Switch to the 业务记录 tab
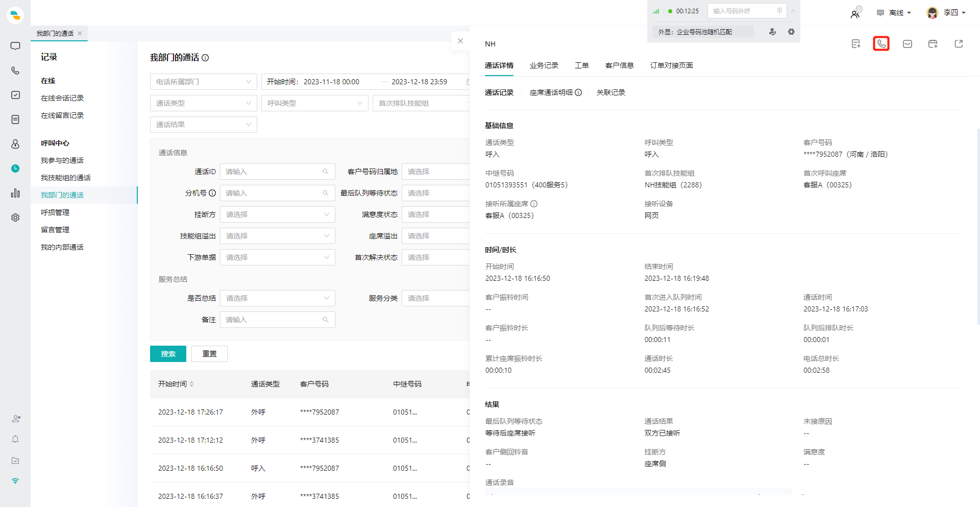 [544, 65]
